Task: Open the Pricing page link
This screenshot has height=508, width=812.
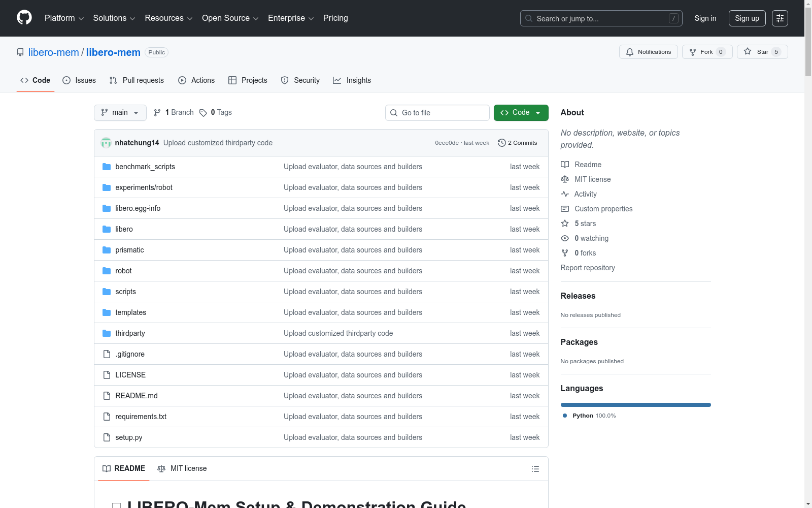Action: (x=335, y=18)
